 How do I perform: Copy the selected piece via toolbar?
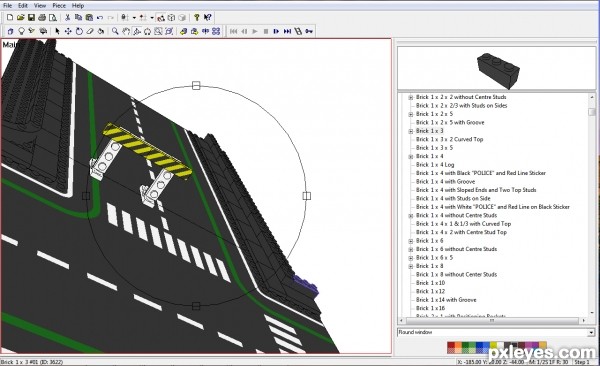pyautogui.click(x=78, y=18)
